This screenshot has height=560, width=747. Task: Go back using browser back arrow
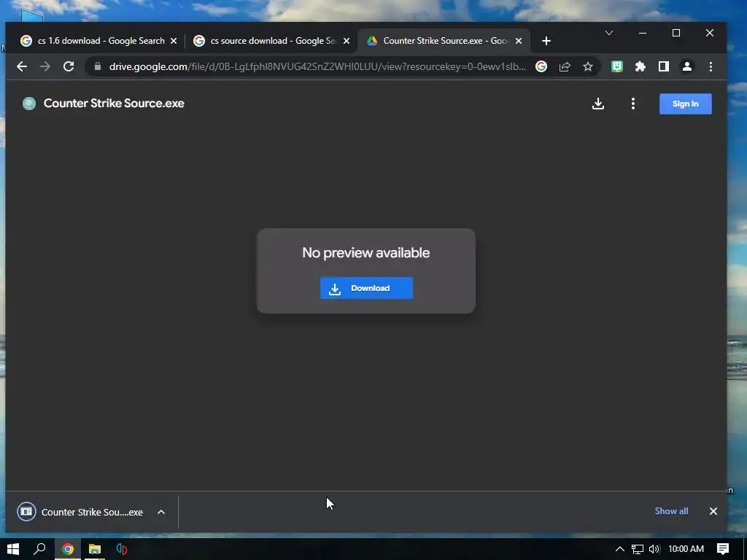coord(22,66)
